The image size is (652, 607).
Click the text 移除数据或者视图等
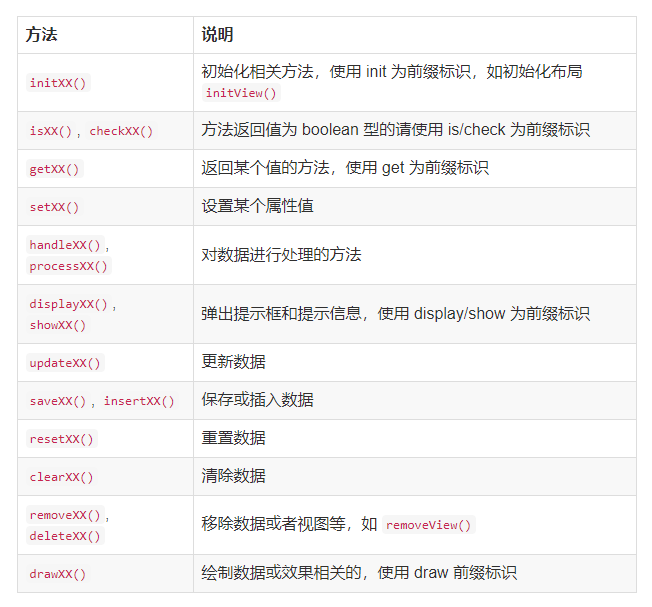274,524
